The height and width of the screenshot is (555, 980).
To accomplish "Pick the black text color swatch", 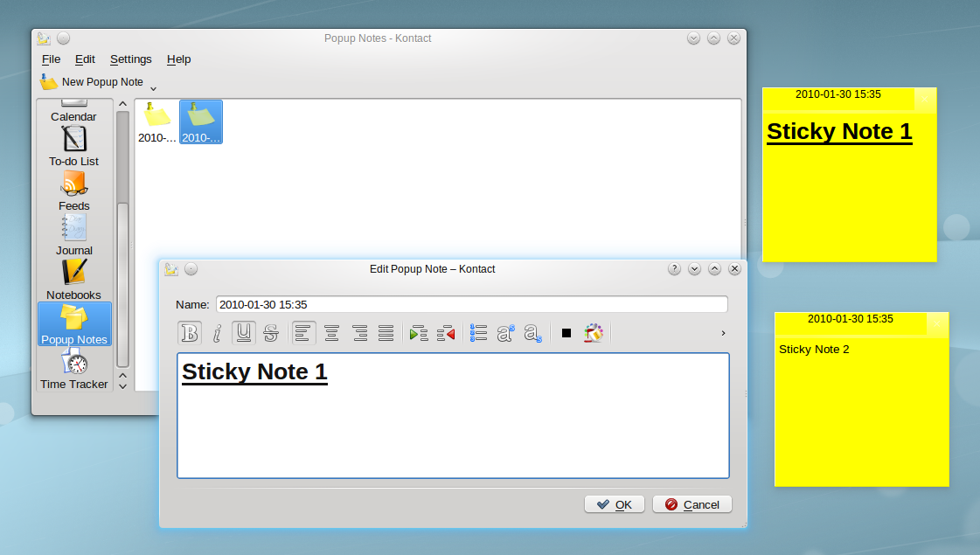I will (x=566, y=333).
